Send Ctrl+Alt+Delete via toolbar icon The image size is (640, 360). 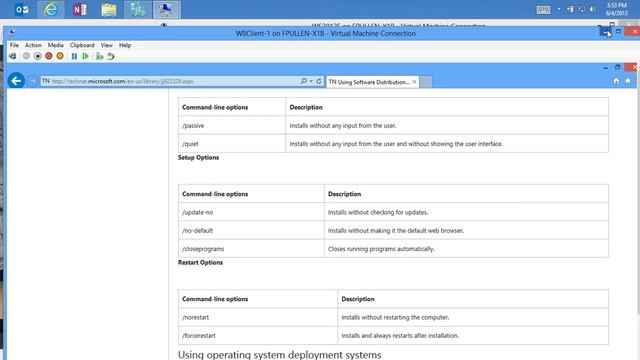[13, 56]
